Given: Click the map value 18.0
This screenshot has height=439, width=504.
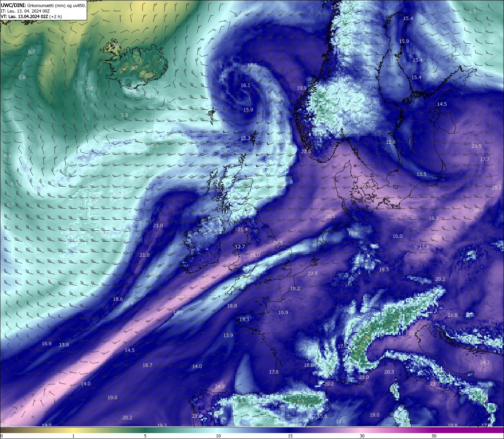Looking at the screenshot, I should (309, 365).
